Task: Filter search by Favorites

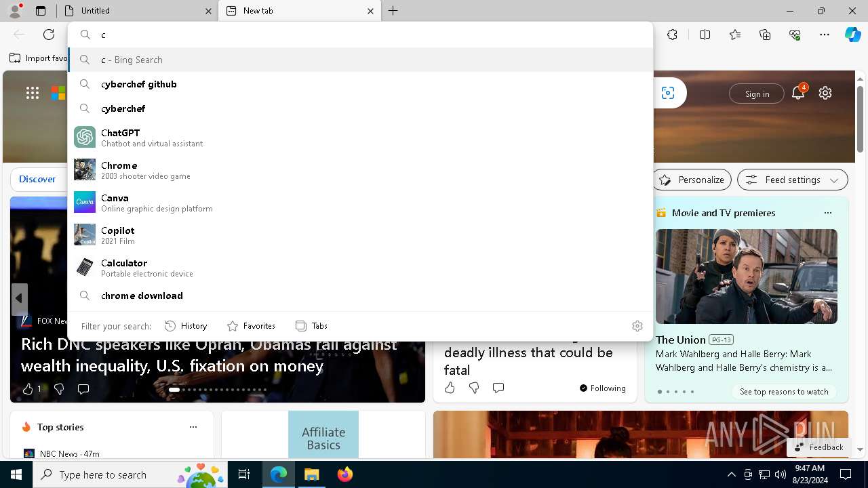Action: click(x=251, y=326)
